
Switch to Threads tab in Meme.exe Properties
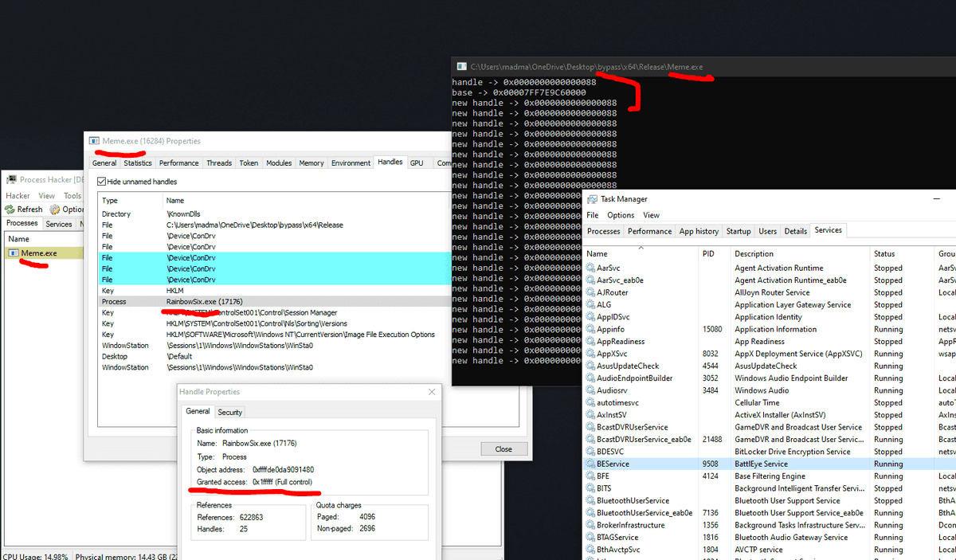coord(219,163)
